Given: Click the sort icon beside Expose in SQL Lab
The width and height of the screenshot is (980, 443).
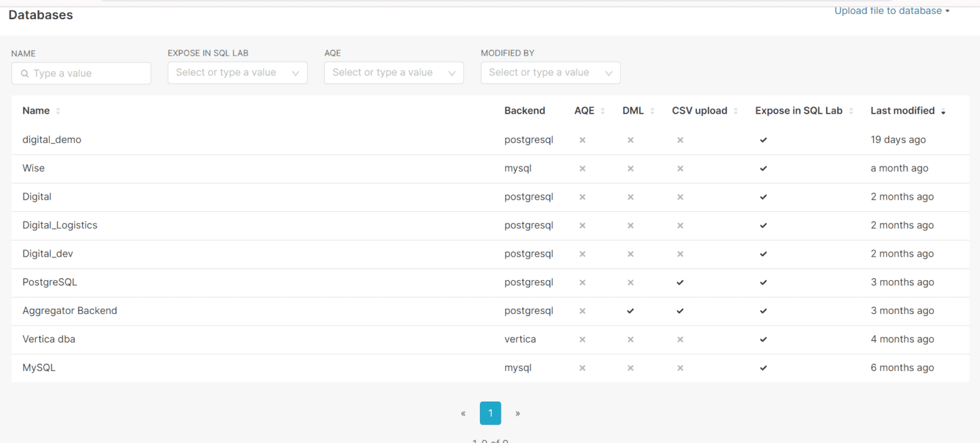Looking at the screenshot, I should pyautogui.click(x=851, y=110).
